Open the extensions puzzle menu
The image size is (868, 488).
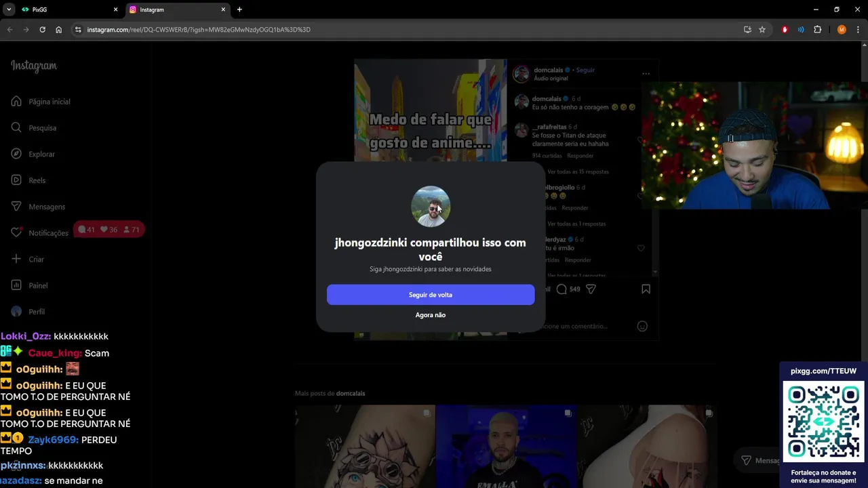coord(817,30)
